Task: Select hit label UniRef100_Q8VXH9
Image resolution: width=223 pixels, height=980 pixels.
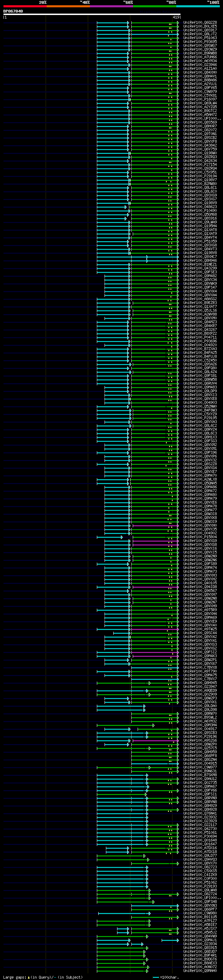Action: point(200,606)
